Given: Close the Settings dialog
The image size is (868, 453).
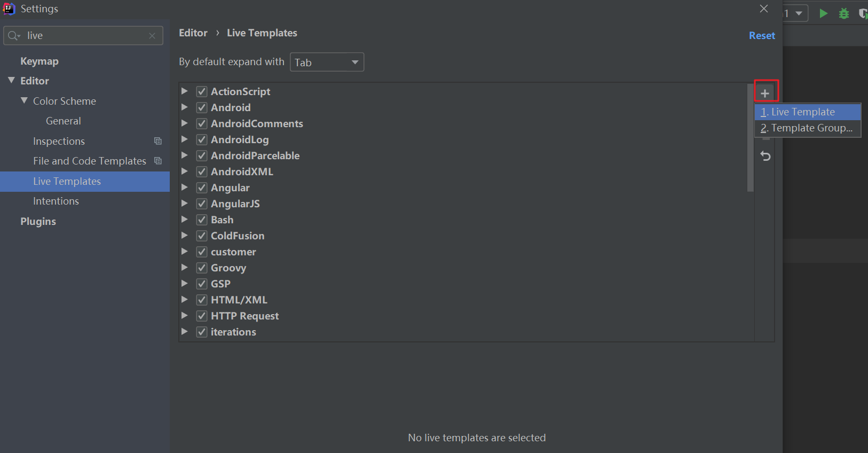Looking at the screenshot, I should [764, 9].
